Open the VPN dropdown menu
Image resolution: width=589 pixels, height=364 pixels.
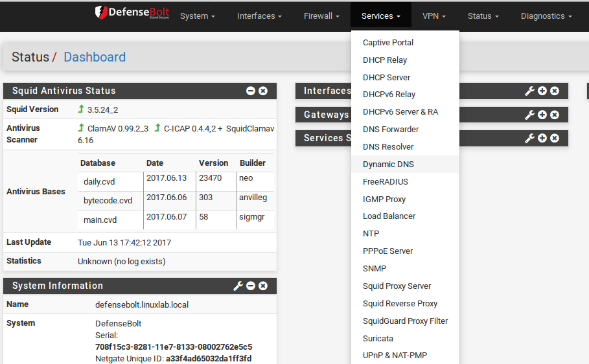(434, 16)
